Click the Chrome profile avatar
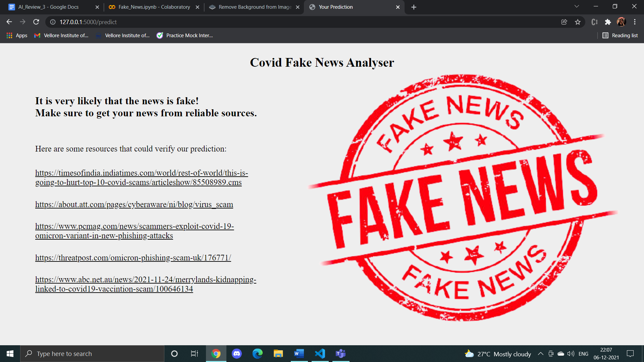 [x=622, y=22]
